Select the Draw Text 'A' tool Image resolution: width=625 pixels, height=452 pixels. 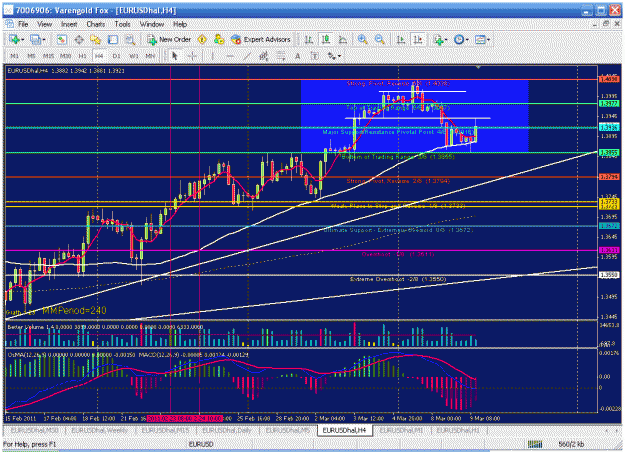coord(297,56)
